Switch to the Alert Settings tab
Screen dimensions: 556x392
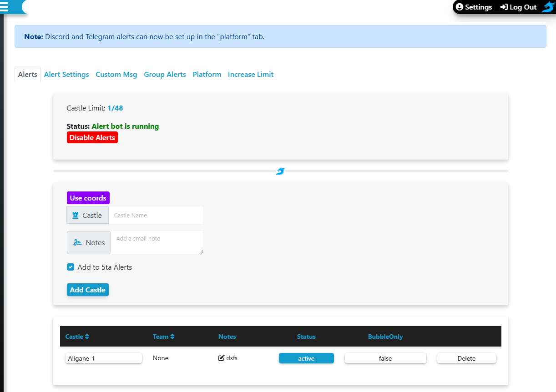click(66, 75)
